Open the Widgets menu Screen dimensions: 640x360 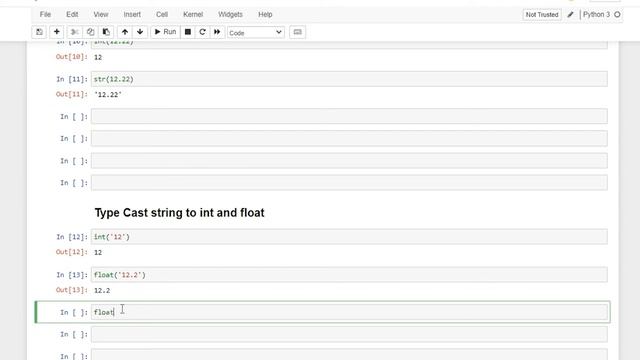(230, 14)
